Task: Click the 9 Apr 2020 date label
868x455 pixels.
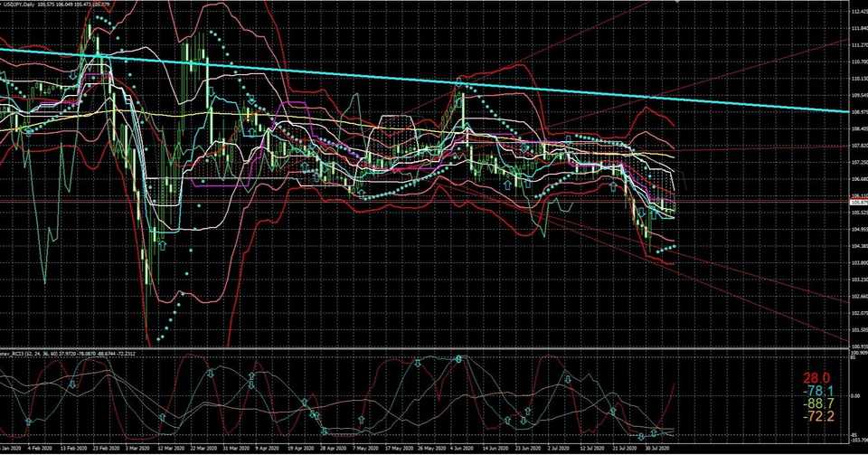Action: pos(269,447)
